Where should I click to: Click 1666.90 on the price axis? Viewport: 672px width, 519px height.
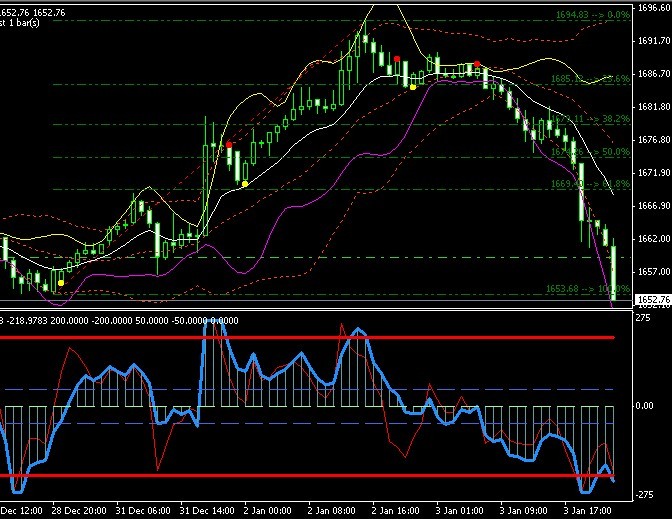click(652, 205)
